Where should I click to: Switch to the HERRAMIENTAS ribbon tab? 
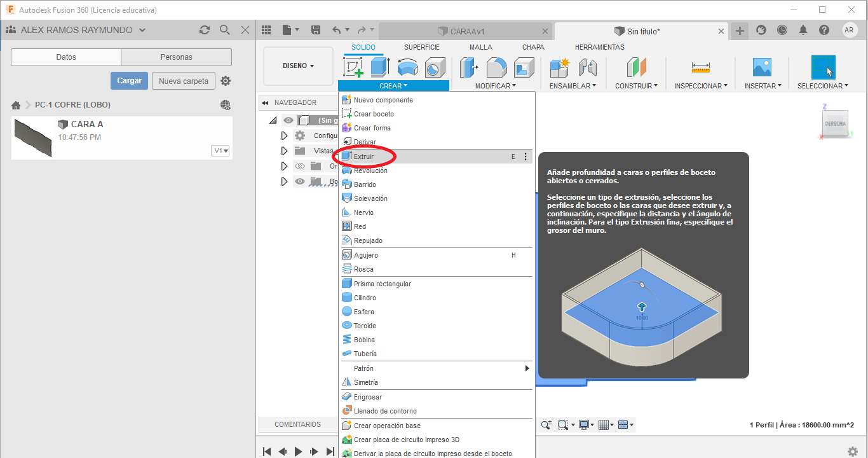[x=600, y=47]
